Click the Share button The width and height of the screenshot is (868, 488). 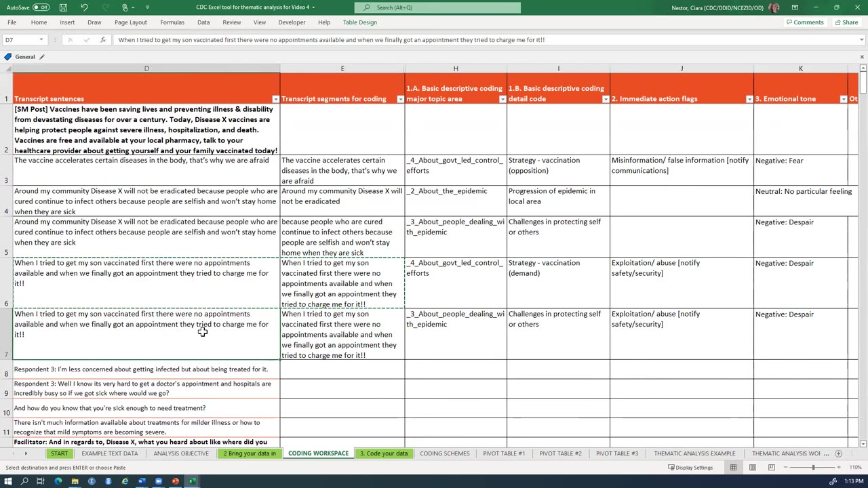846,22
